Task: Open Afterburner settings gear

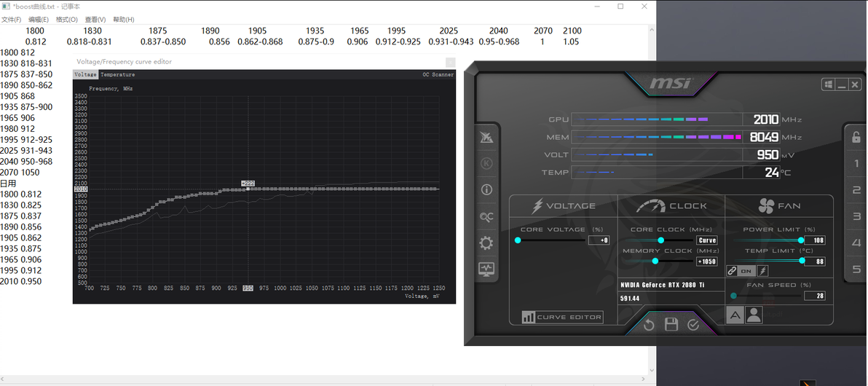Action: tap(487, 243)
